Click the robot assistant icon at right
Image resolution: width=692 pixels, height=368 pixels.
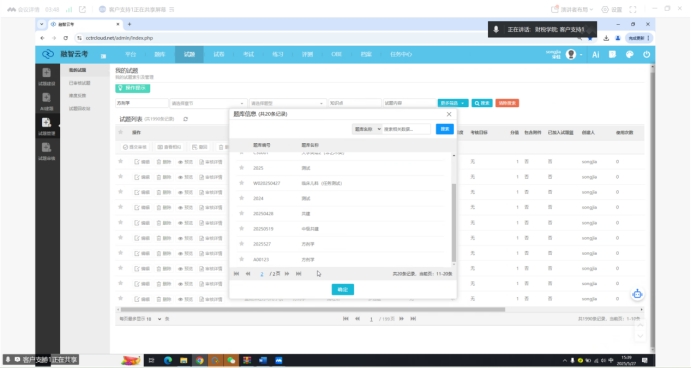coord(637,294)
